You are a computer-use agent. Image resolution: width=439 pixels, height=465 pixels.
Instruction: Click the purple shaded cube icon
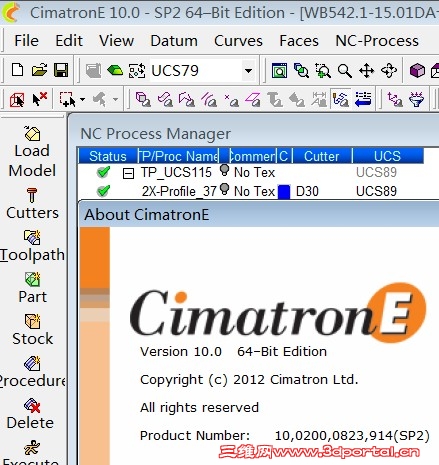tap(417, 71)
